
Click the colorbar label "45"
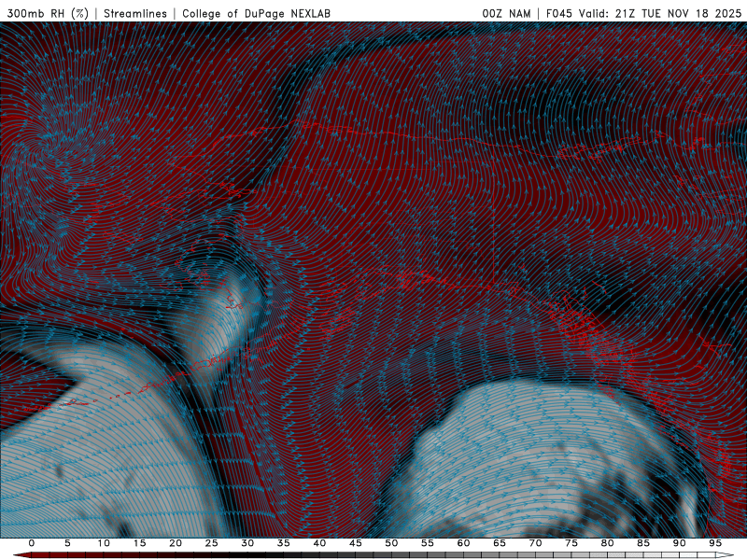(x=356, y=543)
